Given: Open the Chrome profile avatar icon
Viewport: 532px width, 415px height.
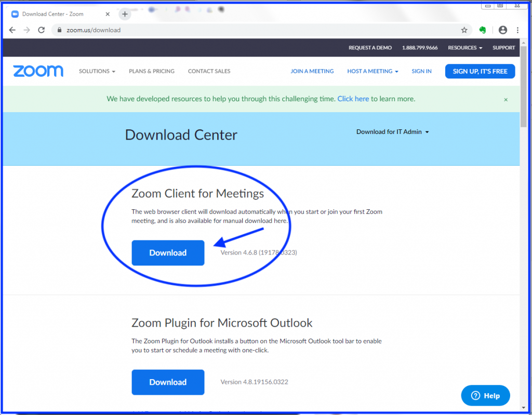Looking at the screenshot, I should 503,30.
